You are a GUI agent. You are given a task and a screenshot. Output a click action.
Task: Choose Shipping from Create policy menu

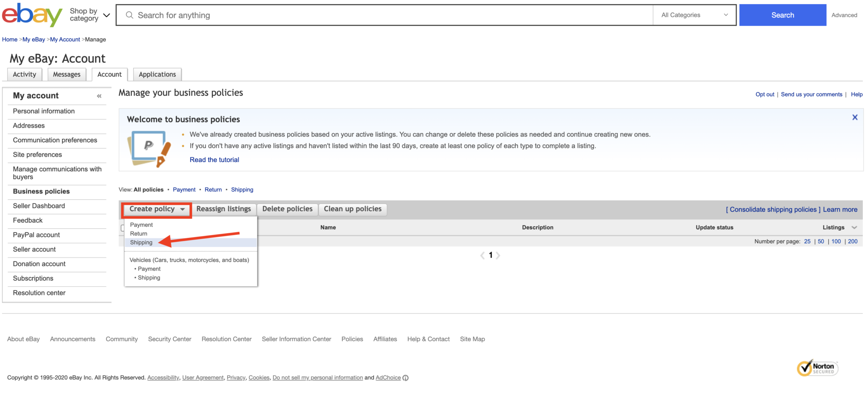click(x=141, y=243)
